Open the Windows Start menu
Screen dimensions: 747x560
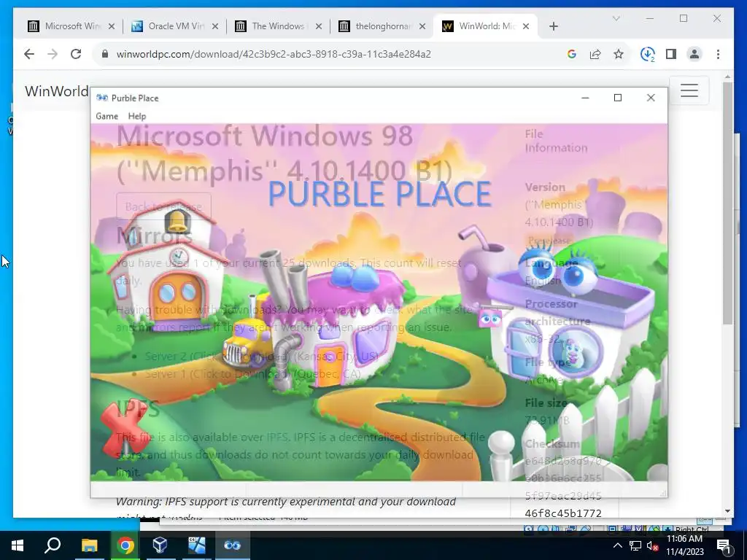[x=18, y=545]
